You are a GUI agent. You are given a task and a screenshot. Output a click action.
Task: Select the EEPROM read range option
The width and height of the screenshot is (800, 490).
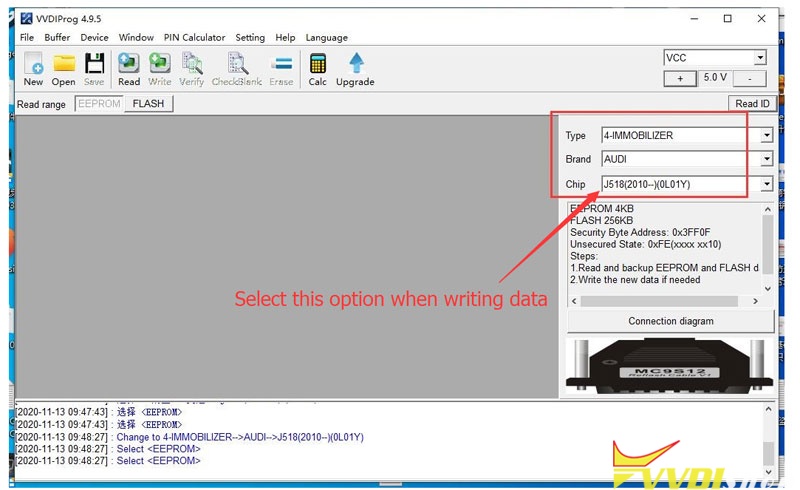pyautogui.click(x=99, y=104)
